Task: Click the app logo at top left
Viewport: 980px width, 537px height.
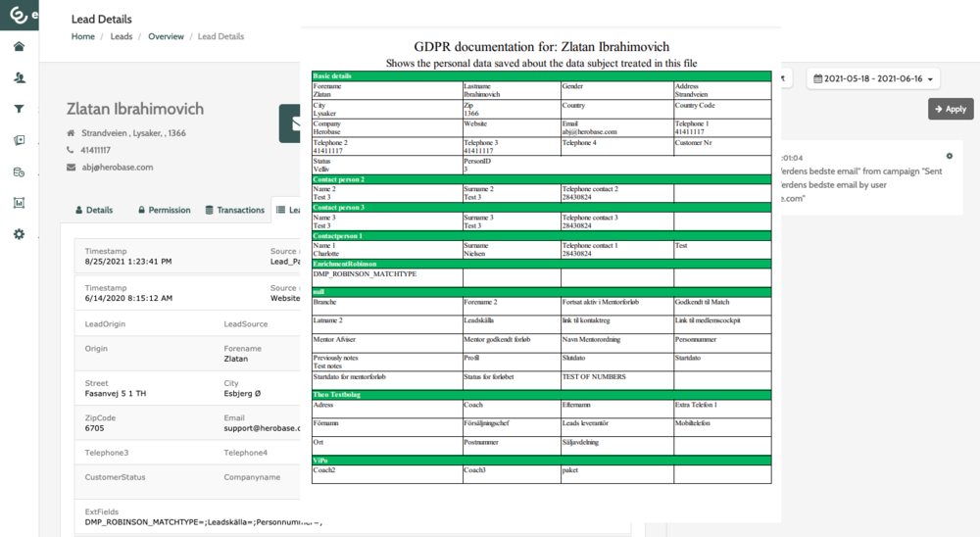Action: click(x=19, y=15)
